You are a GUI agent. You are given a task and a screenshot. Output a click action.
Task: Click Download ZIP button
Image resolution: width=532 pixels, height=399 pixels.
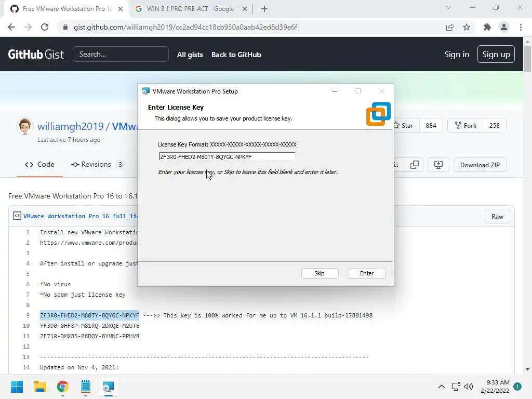click(480, 165)
